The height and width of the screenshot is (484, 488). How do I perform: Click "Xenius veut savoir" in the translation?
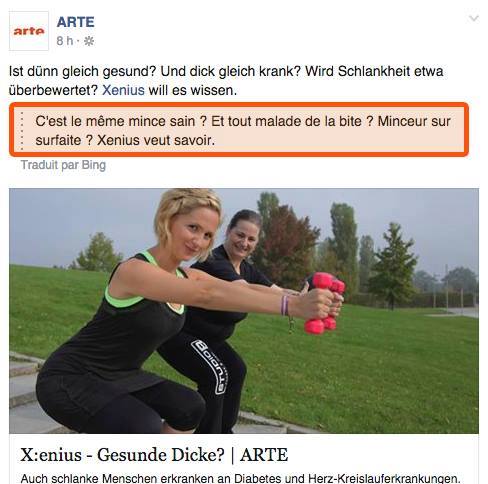pyautogui.click(x=156, y=140)
